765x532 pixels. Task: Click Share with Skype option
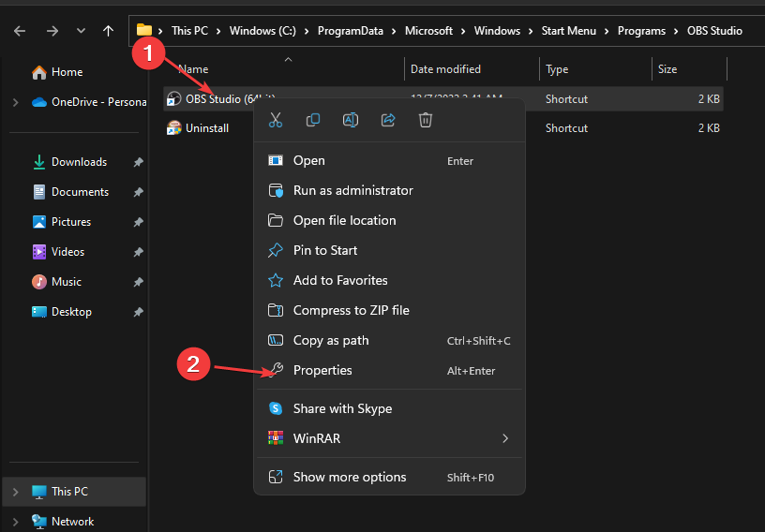pyautogui.click(x=342, y=408)
